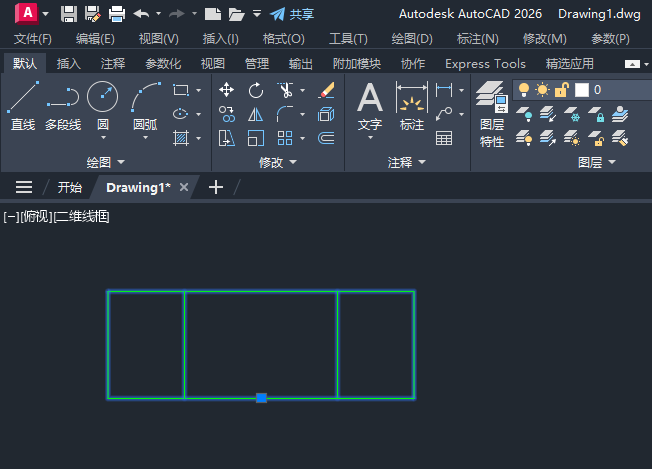
Task: Click the Turn Off layer icon
Action: tap(524, 114)
